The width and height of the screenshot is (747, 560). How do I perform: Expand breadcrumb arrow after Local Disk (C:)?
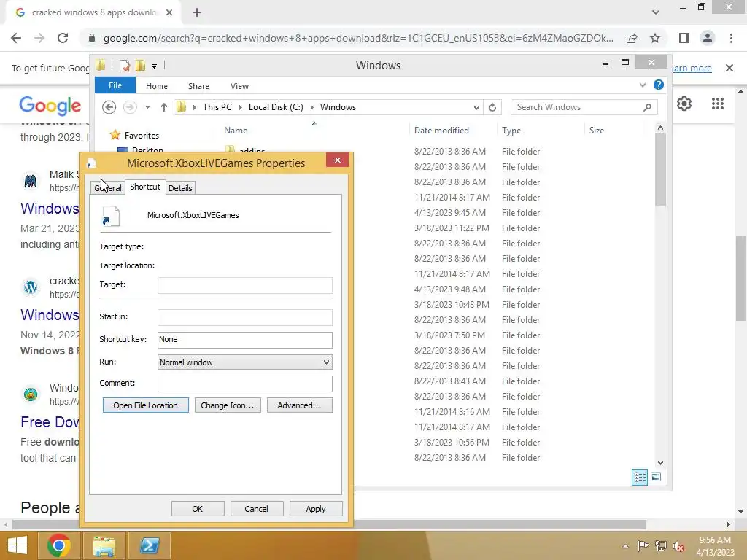click(312, 107)
